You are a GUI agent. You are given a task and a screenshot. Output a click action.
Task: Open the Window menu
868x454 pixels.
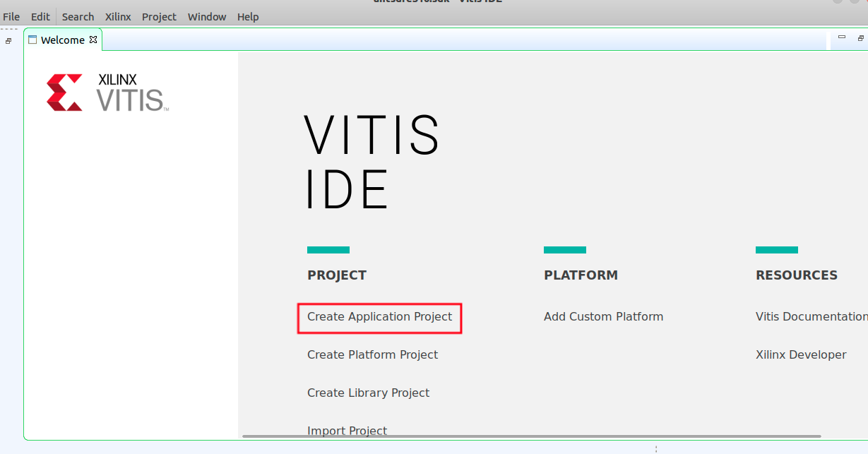point(207,16)
